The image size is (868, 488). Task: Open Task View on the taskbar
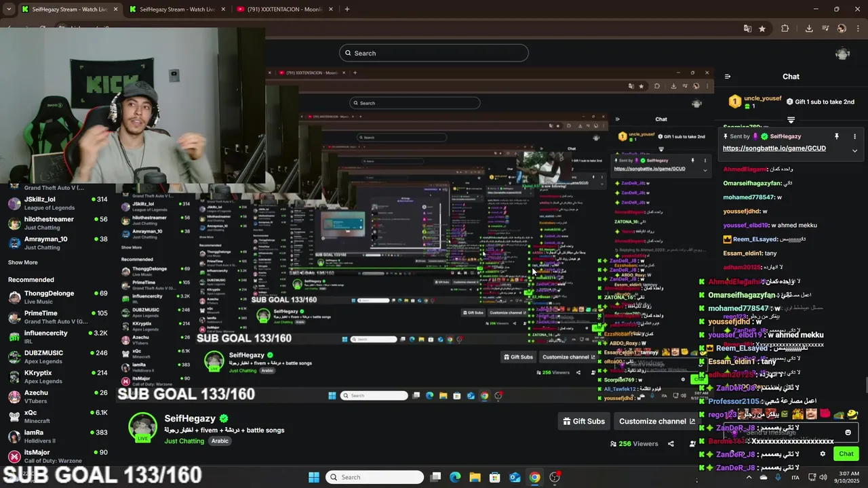(x=436, y=477)
